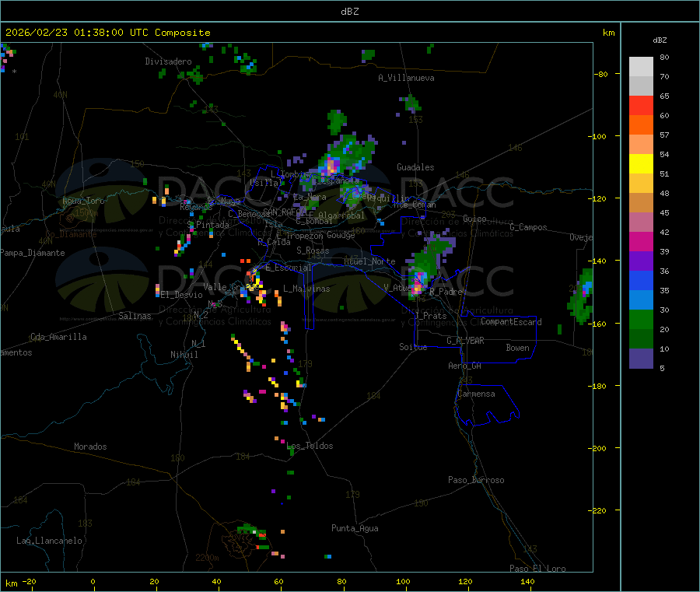
Task: Click the Divisadero place label
Action: pyautogui.click(x=168, y=61)
